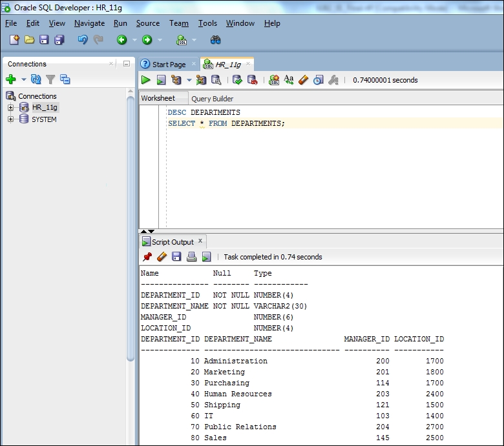Click the DESC DEPARTMENTS line in editor

click(204, 112)
